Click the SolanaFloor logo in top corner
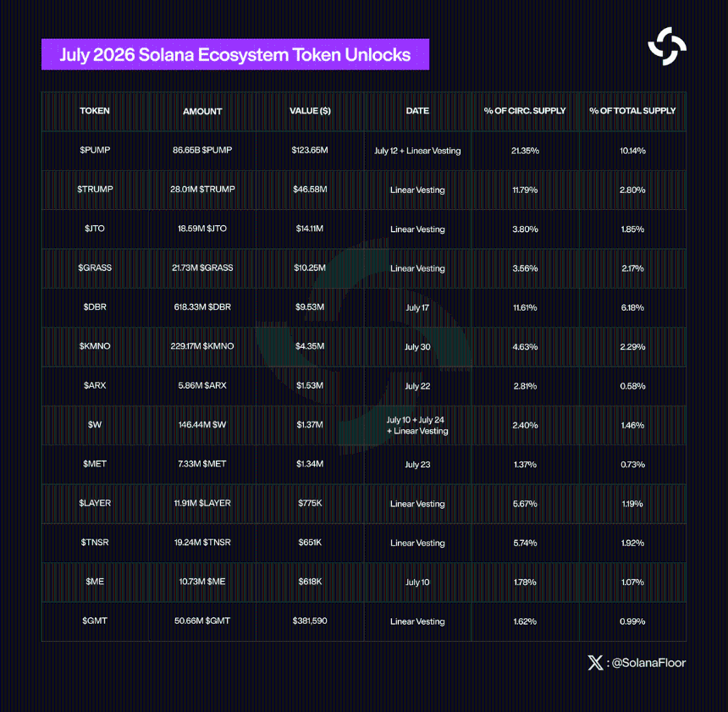The height and width of the screenshot is (712, 728). [x=667, y=46]
